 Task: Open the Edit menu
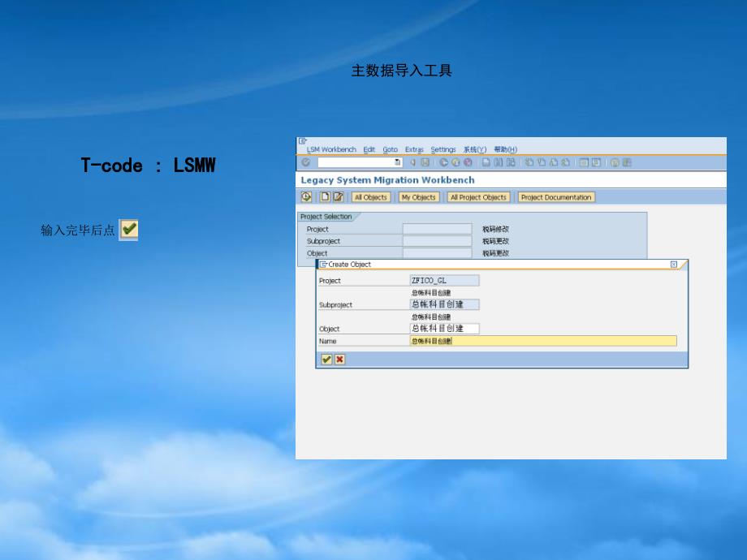pyautogui.click(x=369, y=149)
